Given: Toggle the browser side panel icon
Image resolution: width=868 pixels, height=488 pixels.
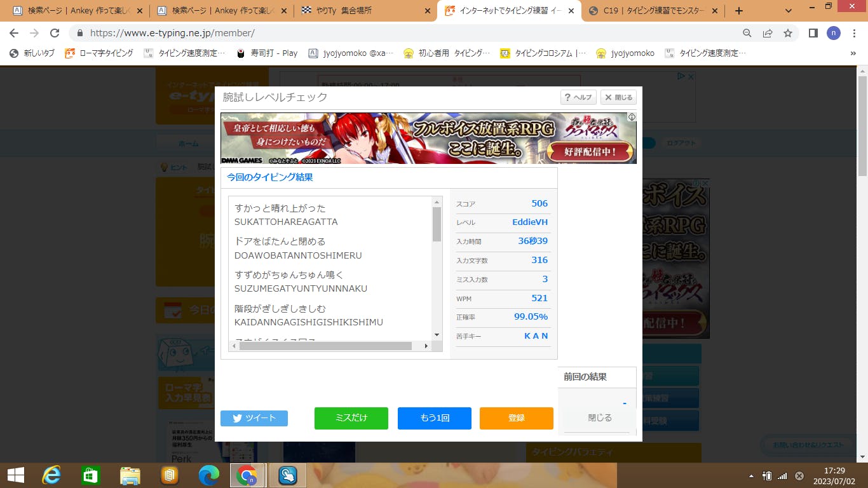Looking at the screenshot, I should pyautogui.click(x=813, y=33).
